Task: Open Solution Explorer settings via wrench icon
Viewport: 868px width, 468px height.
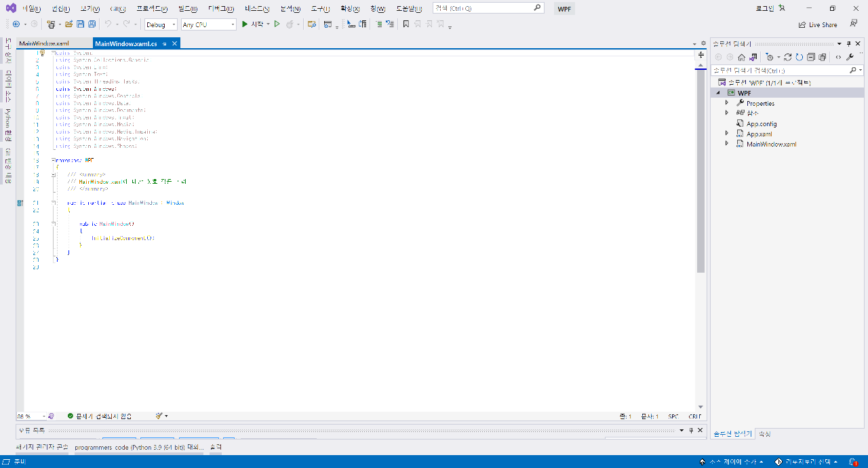Action: (x=850, y=57)
